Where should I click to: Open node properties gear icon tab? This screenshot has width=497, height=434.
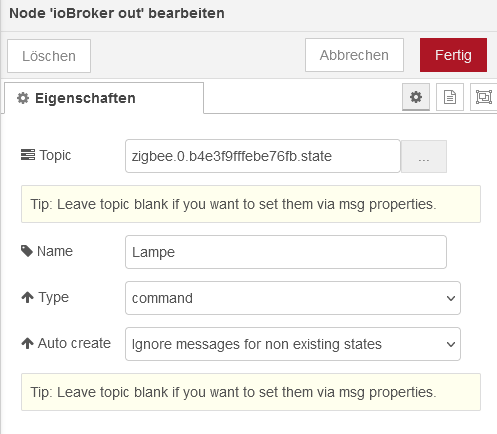pos(416,97)
